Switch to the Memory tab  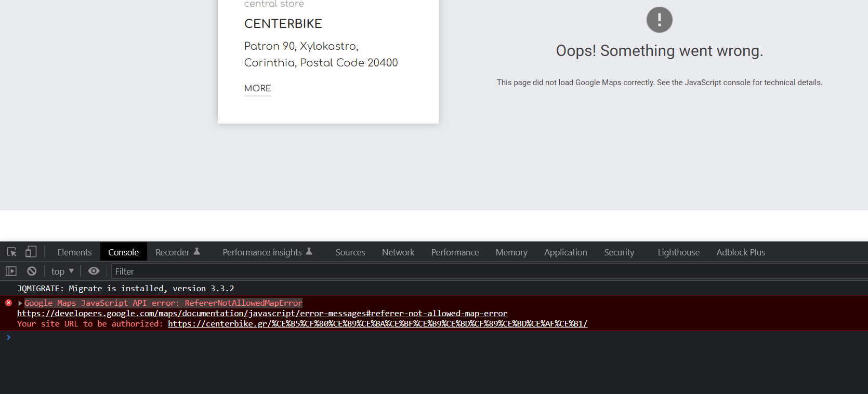pos(511,252)
